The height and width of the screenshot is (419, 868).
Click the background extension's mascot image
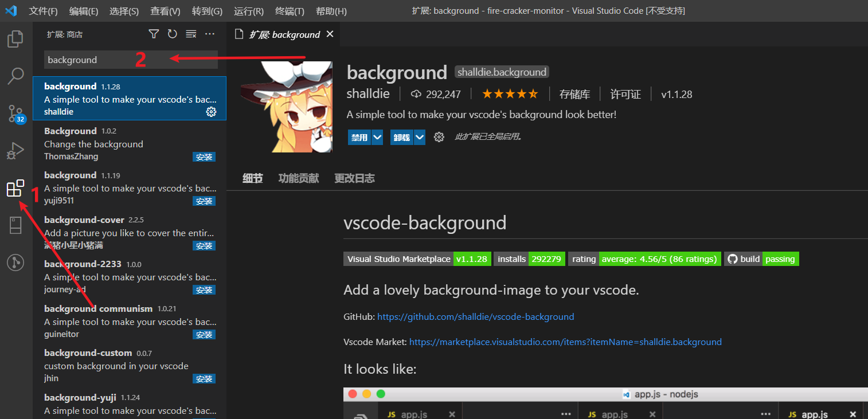pyautogui.click(x=287, y=107)
